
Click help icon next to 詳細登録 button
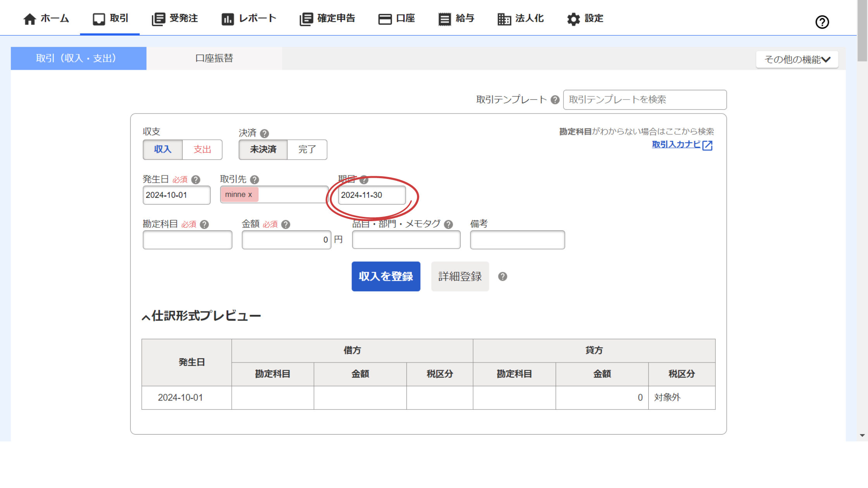[503, 277]
